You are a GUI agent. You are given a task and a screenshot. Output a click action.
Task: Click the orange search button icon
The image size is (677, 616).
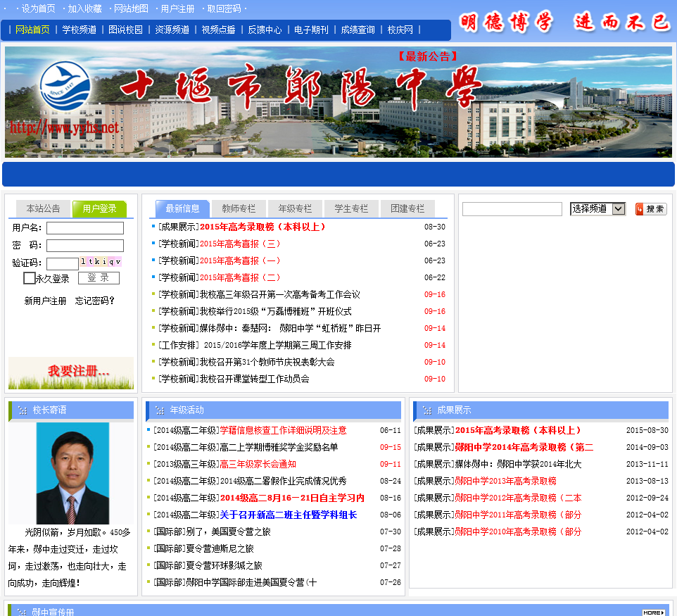pyautogui.click(x=651, y=209)
